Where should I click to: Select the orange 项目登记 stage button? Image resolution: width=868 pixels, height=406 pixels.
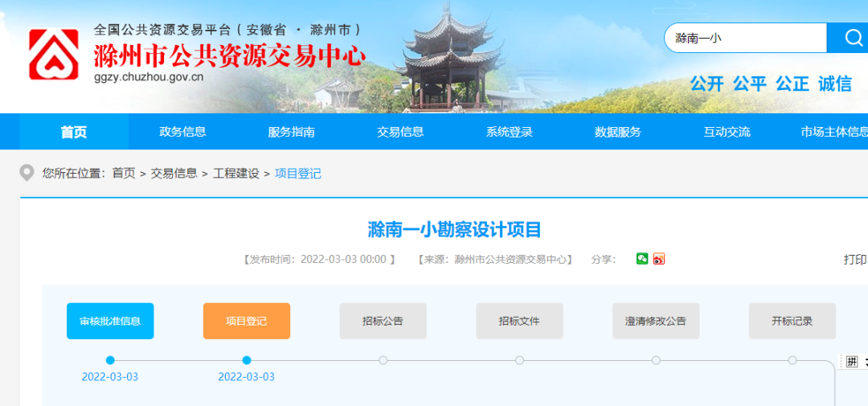247,321
